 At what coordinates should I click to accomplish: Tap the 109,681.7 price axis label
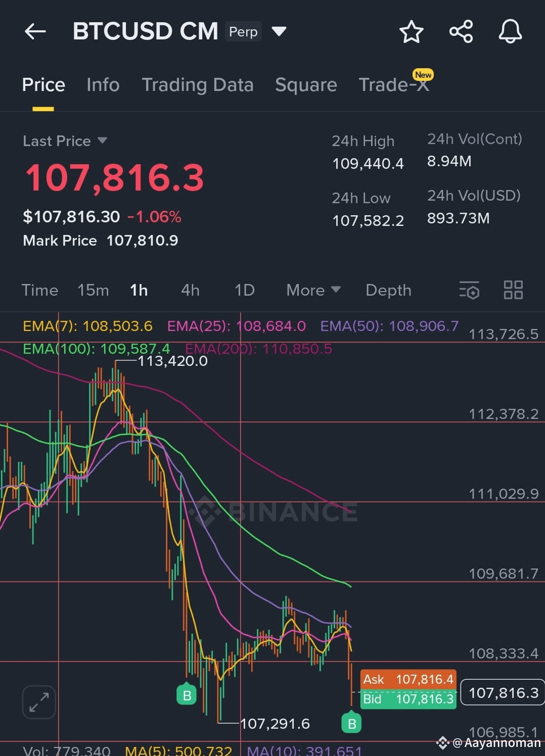pos(504,574)
